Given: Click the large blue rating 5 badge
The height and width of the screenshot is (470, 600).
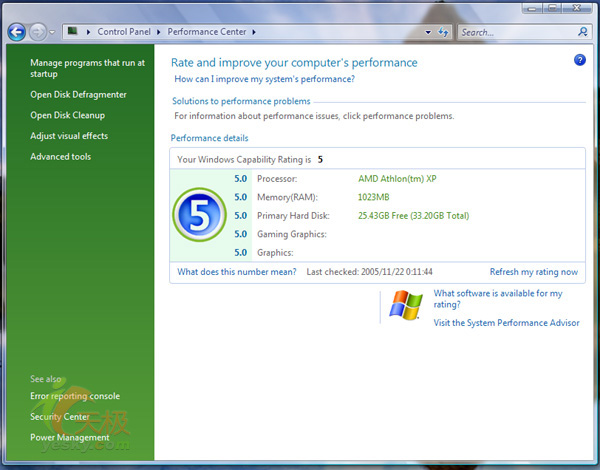Looking at the screenshot, I should [x=198, y=215].
